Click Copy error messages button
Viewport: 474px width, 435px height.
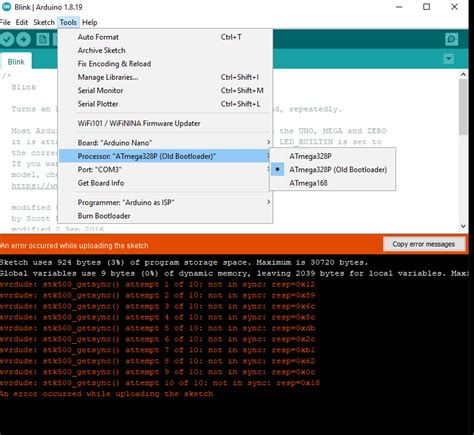424,244
